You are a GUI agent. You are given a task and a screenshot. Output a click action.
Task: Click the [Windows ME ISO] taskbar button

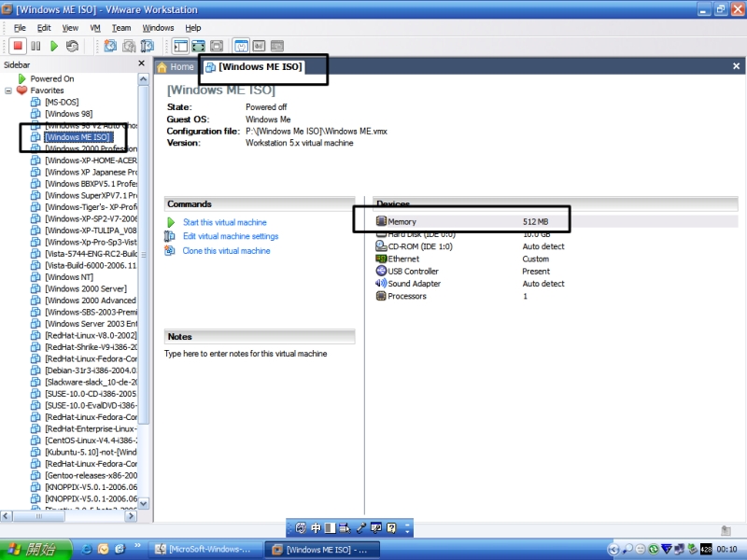click(x=322, y=550)
